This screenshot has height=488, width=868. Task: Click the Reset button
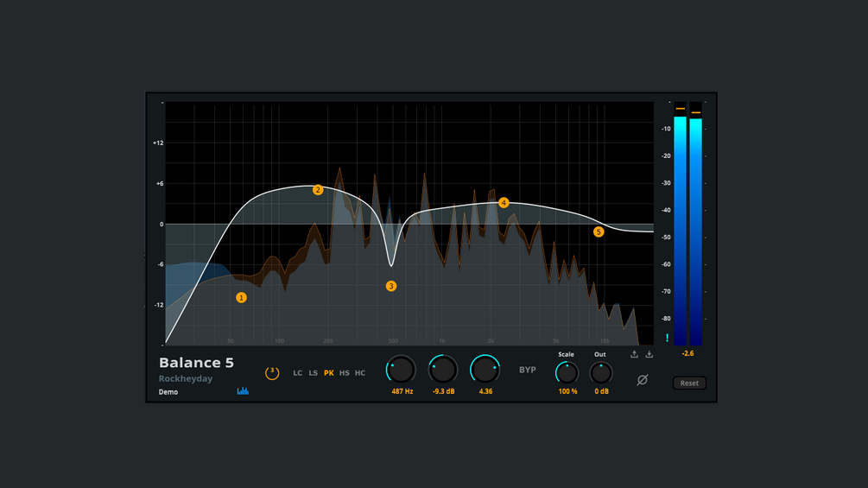click(689, 383)
